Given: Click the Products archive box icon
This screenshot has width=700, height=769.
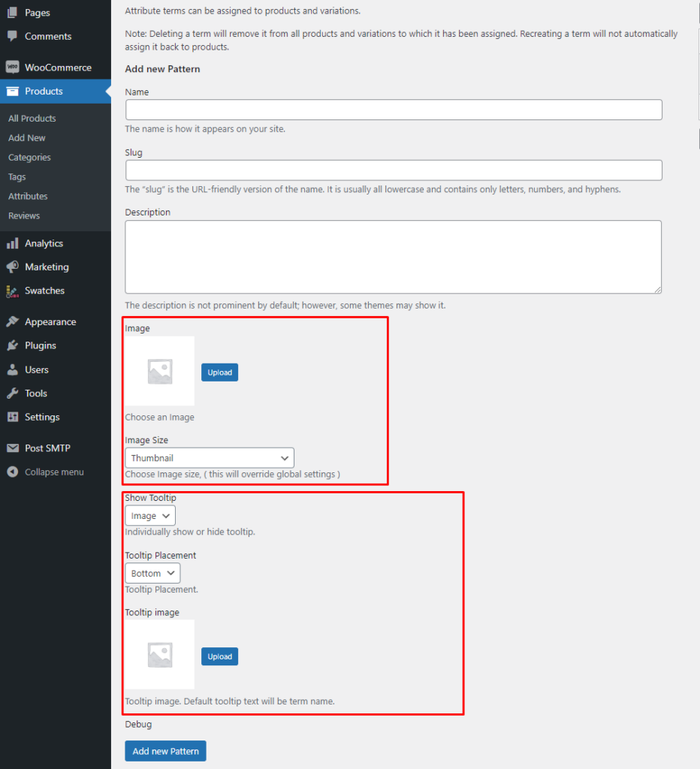Looking at the screenshot, I should tap(12, 91).
